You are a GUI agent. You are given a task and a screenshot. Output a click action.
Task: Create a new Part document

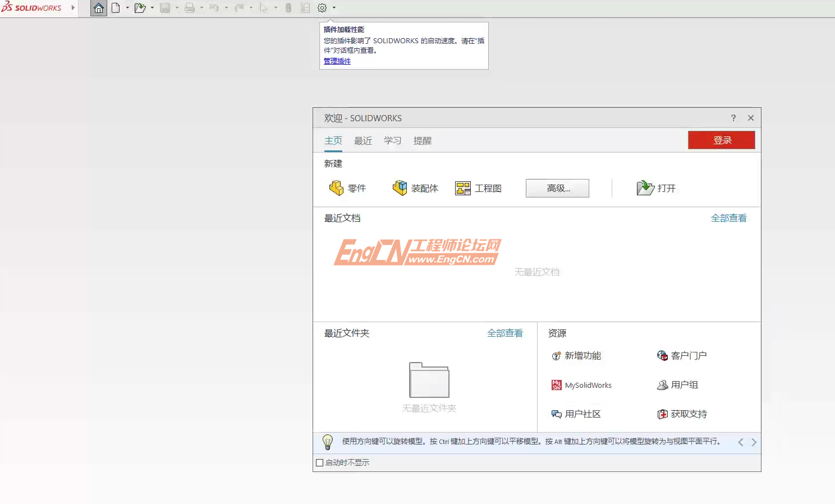point(348,188)
